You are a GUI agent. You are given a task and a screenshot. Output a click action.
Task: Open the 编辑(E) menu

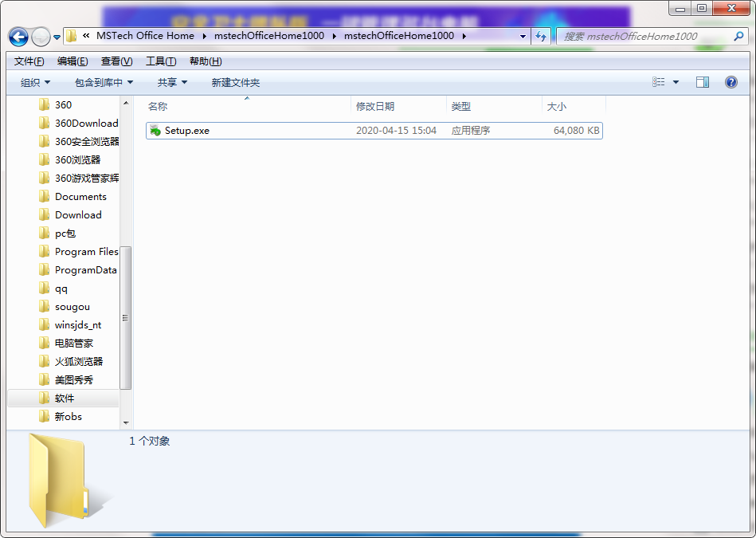coord(72,61)
